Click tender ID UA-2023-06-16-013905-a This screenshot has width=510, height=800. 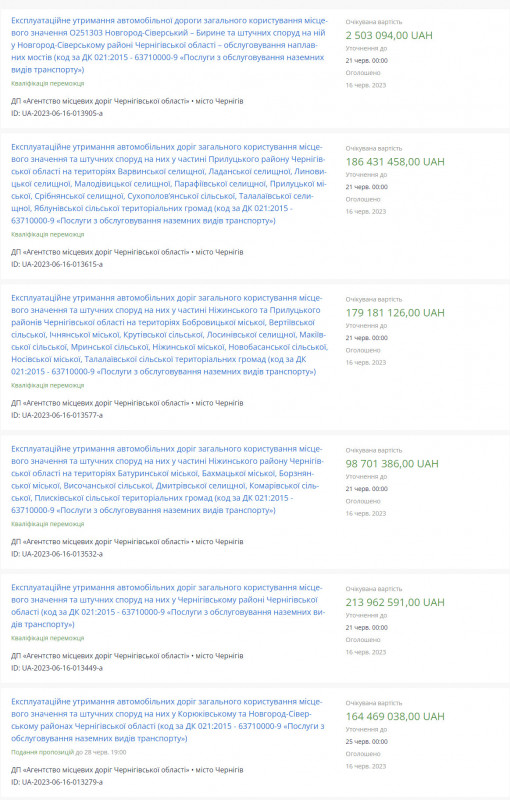pyautogui.click(x=57, y=113)
